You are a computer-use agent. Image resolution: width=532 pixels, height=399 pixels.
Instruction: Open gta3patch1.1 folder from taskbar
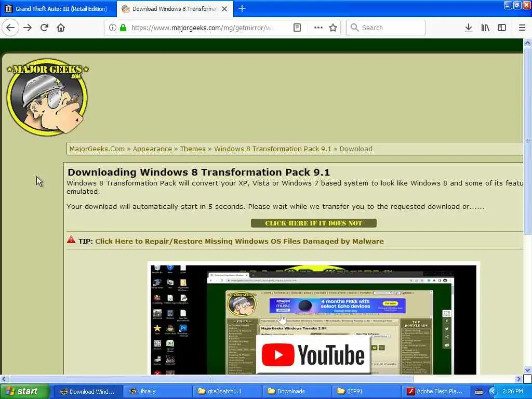[x=227, y=392]
